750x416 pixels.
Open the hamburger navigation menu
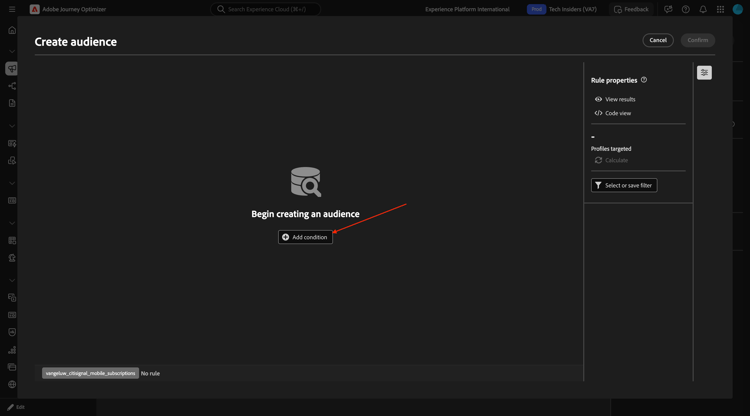(x=12, y=9)
